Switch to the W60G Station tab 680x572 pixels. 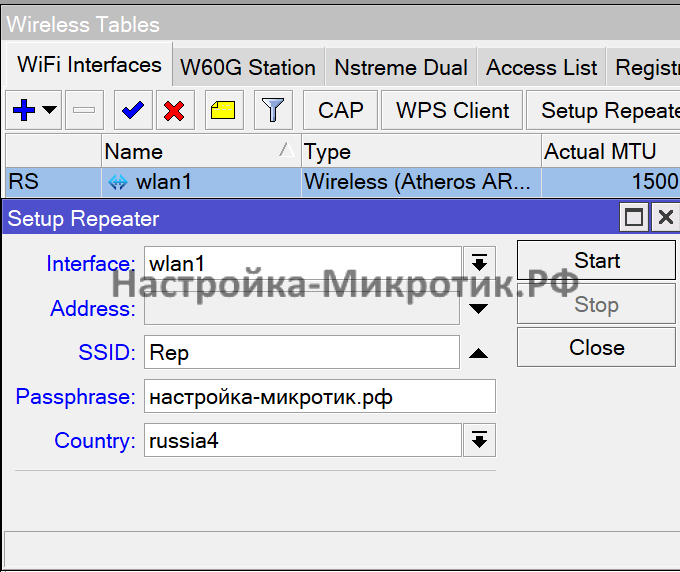coord(248,68)
